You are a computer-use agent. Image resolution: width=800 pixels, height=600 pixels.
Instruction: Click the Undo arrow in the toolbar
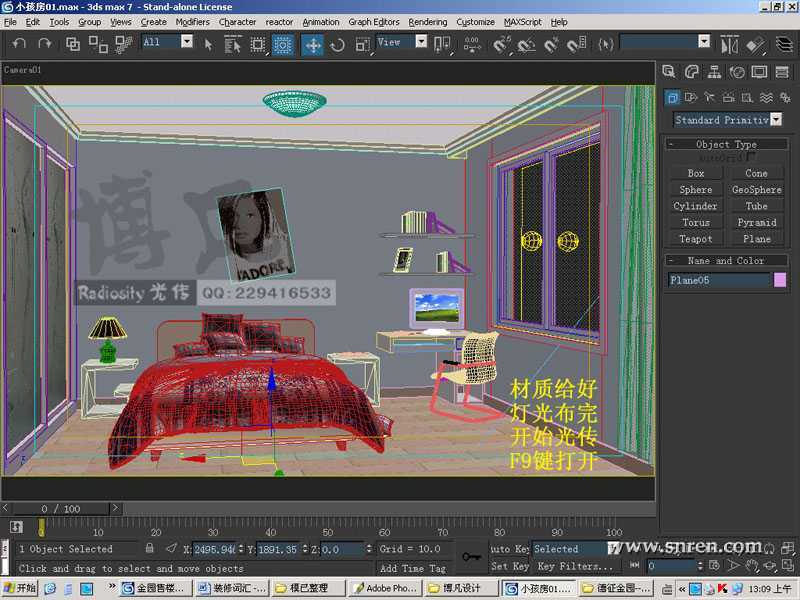(19, 44)
